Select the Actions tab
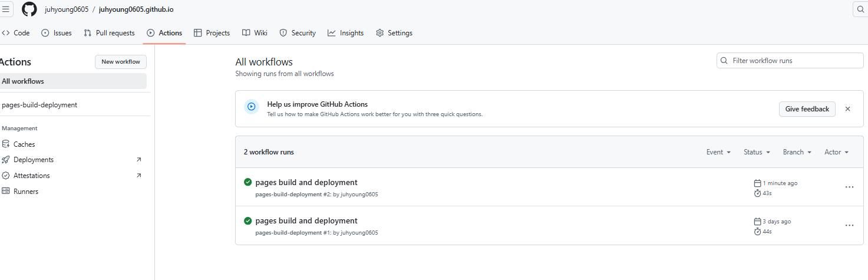 click(x=164, y=33)
